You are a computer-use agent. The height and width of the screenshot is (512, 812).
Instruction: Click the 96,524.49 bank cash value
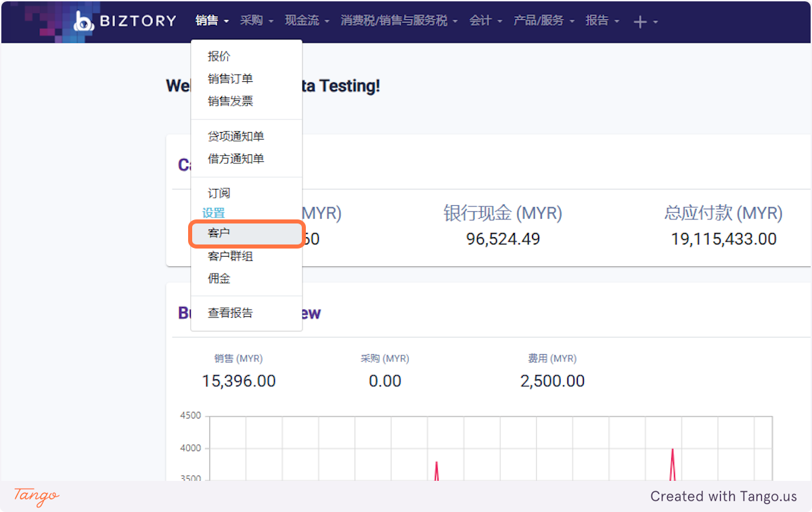click(503, 239)
